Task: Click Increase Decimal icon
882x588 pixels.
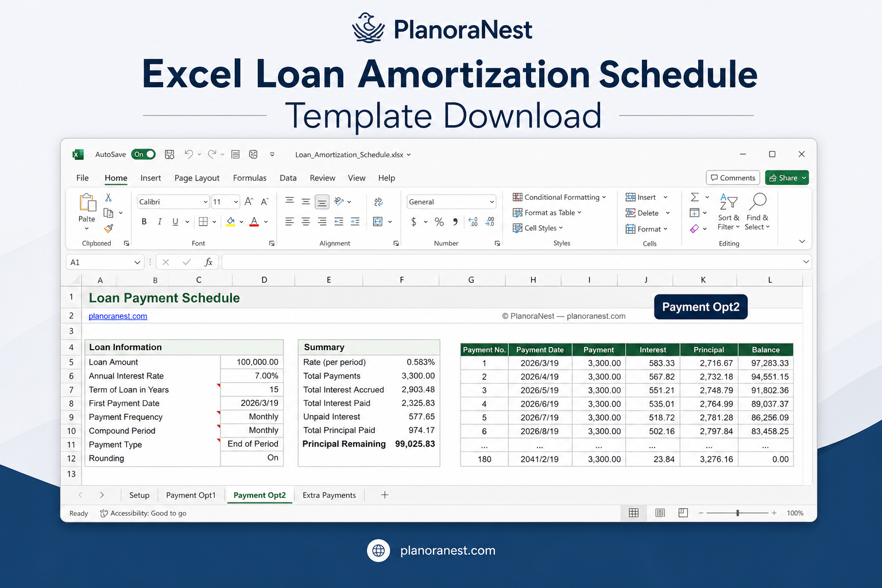Action: pos(473,222)
